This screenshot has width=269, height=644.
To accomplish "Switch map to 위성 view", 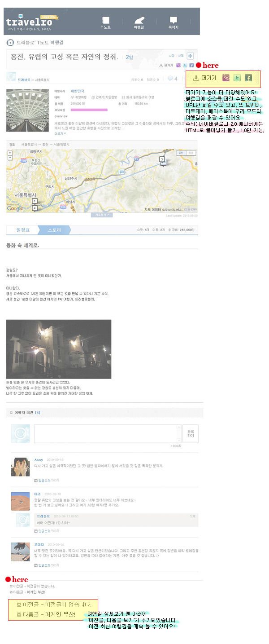I will coord(191,153).
